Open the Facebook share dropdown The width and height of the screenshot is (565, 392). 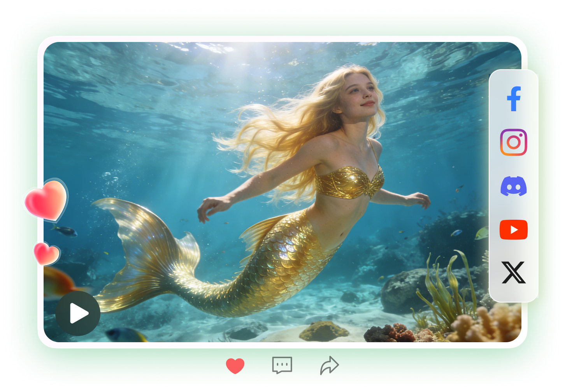(514, 98)
